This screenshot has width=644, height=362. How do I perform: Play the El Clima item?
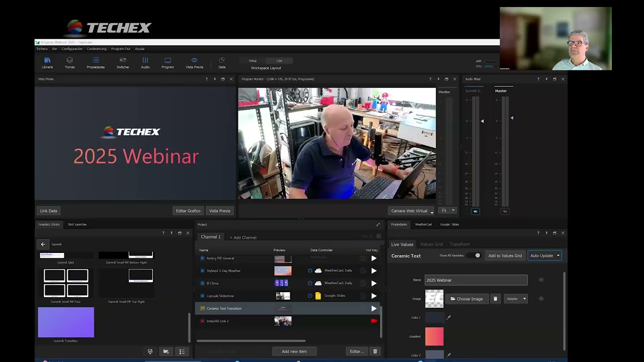(374, 283)
